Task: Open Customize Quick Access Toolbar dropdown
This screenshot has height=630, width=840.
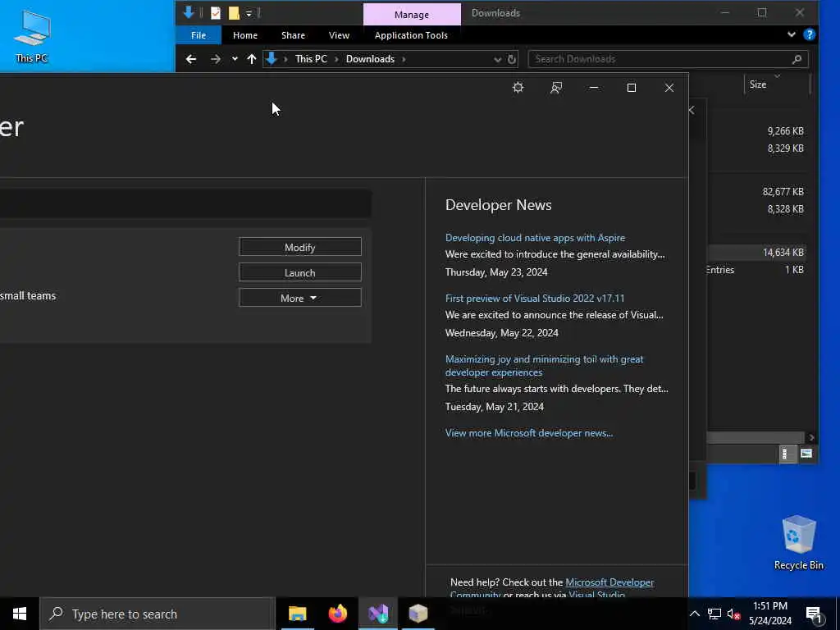Action: coord(249,13)
